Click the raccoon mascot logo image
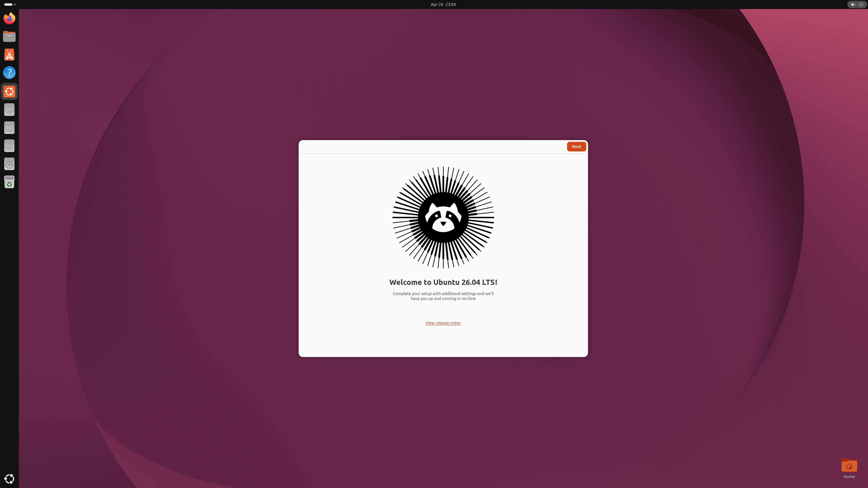Viewport: 868px width, 488px height. [x=443, y=217]
